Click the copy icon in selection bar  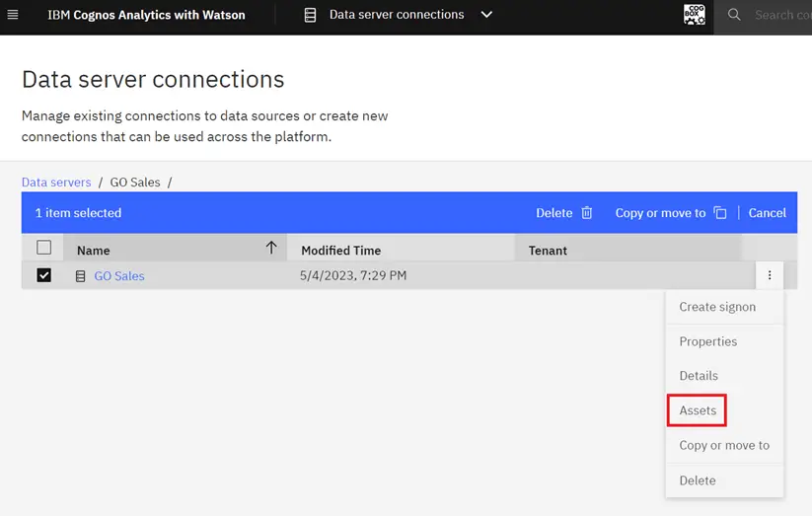(720, 213)
